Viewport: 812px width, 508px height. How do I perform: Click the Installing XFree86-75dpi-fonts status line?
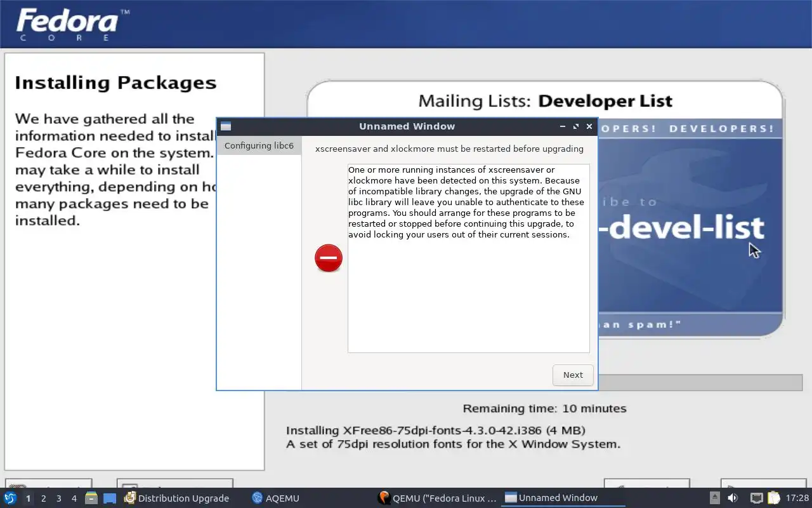coord(436,431)
